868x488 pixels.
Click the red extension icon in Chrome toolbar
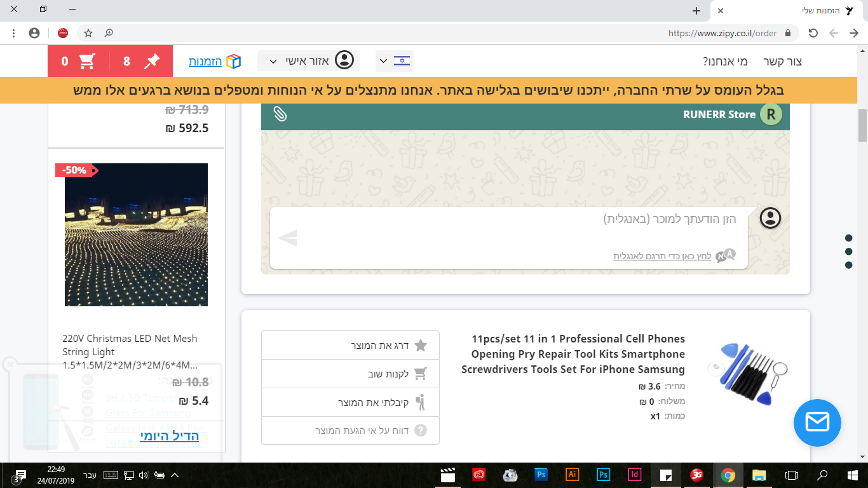(63, 33)
